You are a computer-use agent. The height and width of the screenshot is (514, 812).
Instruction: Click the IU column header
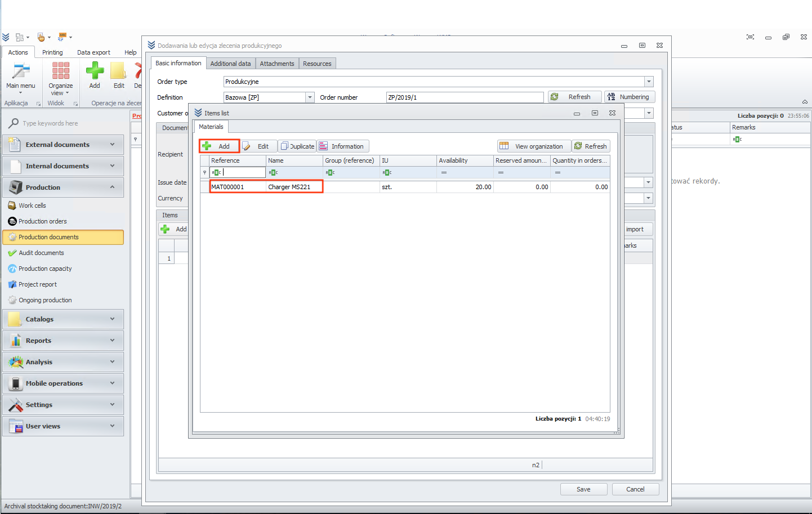[408, 160]
